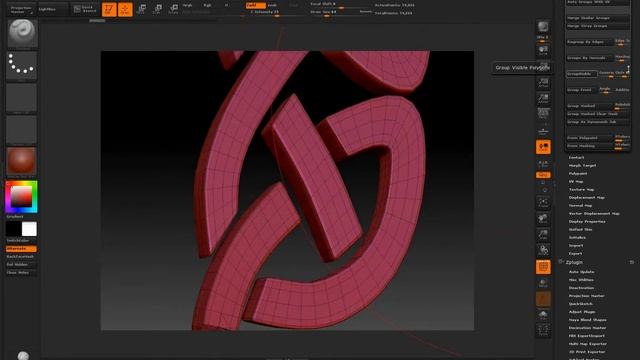This screenshot has width=640, height=360.
Task: Toggle Ghost transparency icon
Action: [543, 299]
